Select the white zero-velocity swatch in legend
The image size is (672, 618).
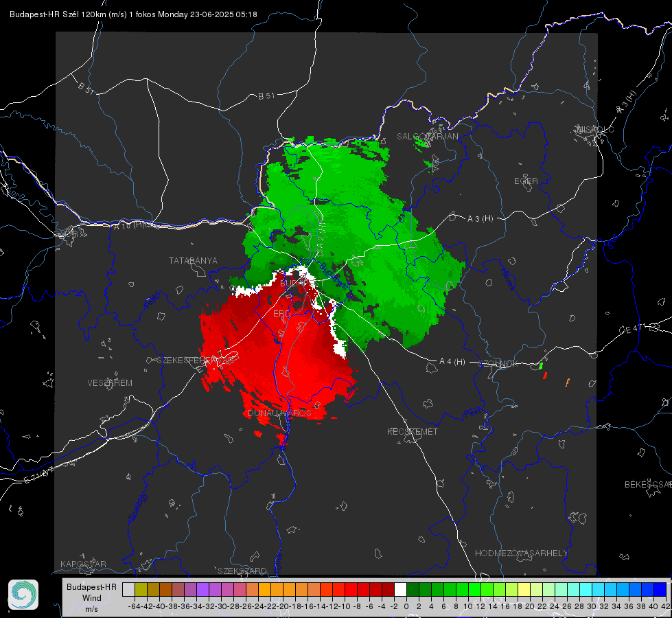pos(400,589)
